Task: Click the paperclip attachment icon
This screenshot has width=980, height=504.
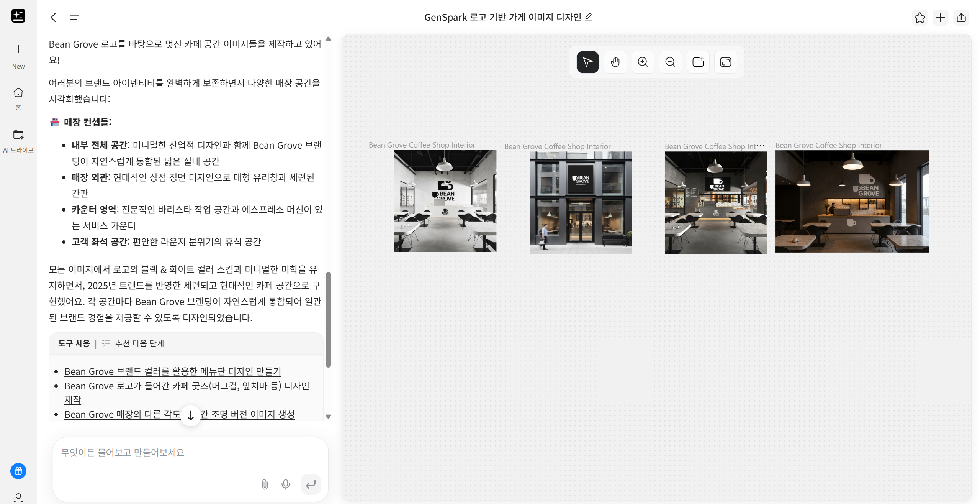Action: (265, 484)
